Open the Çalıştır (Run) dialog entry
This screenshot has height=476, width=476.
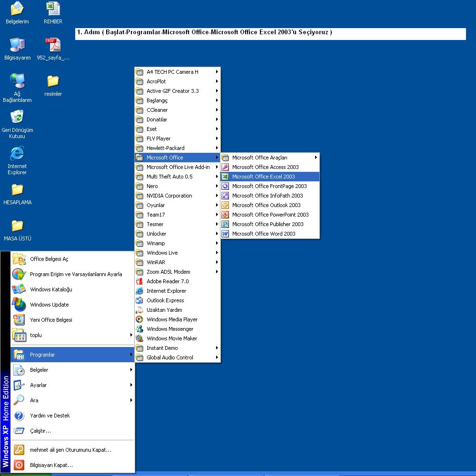40,431
